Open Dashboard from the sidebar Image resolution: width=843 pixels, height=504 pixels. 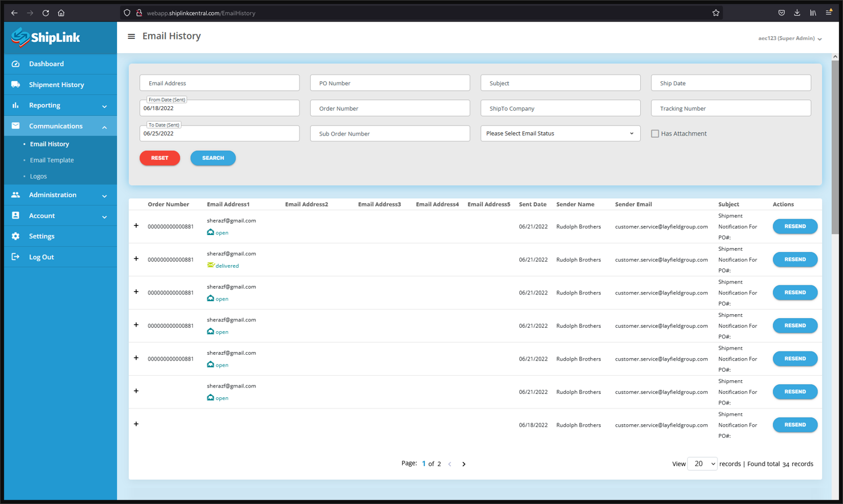[46, 64]
